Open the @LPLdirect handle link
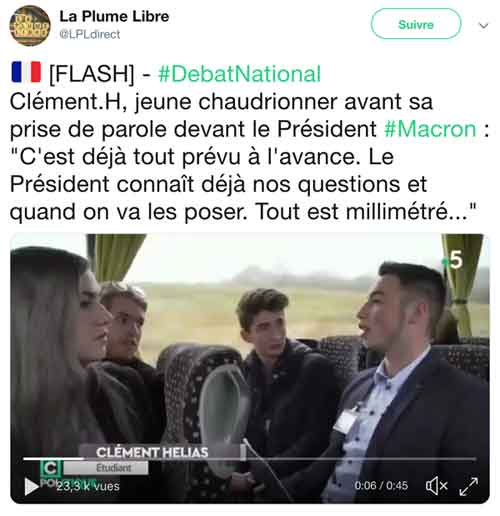This screenshot has height=516, width=500. [89, 34]
